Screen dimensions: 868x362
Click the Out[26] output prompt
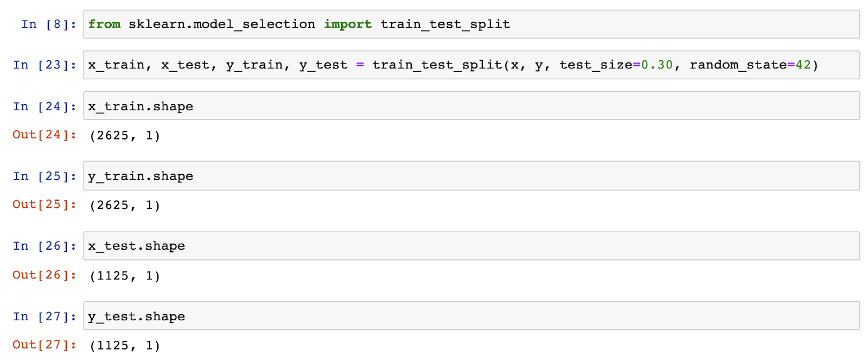pyautogui.click(x=44, y=275)
